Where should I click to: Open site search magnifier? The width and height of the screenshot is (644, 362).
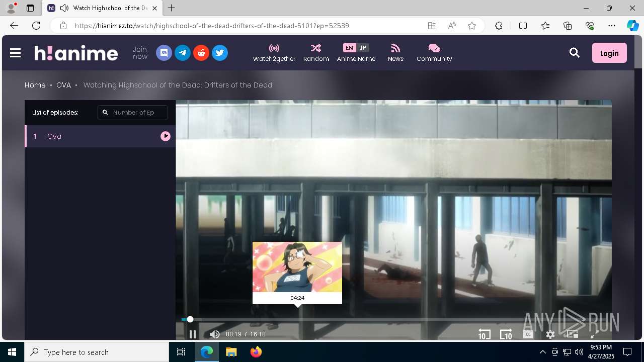[575, 53]
